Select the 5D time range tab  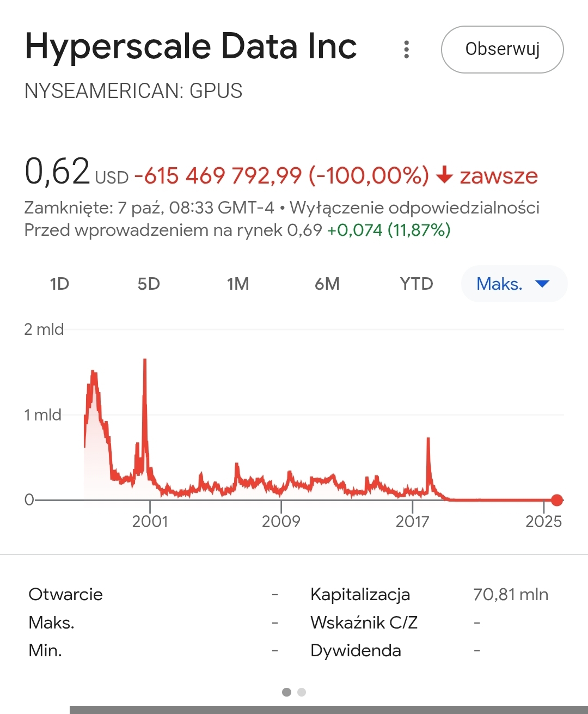[x=149, y=284]
